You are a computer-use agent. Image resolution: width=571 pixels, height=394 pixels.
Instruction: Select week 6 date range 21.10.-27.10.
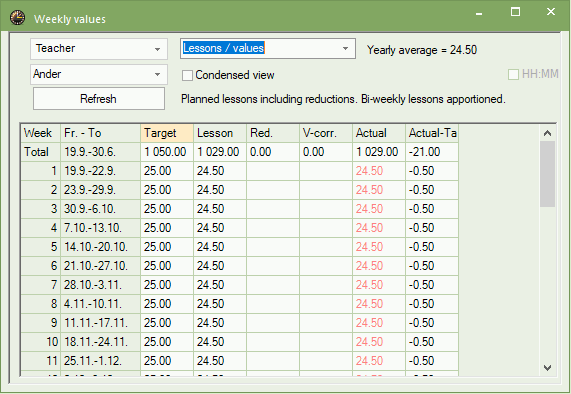[x=101, y=266]
